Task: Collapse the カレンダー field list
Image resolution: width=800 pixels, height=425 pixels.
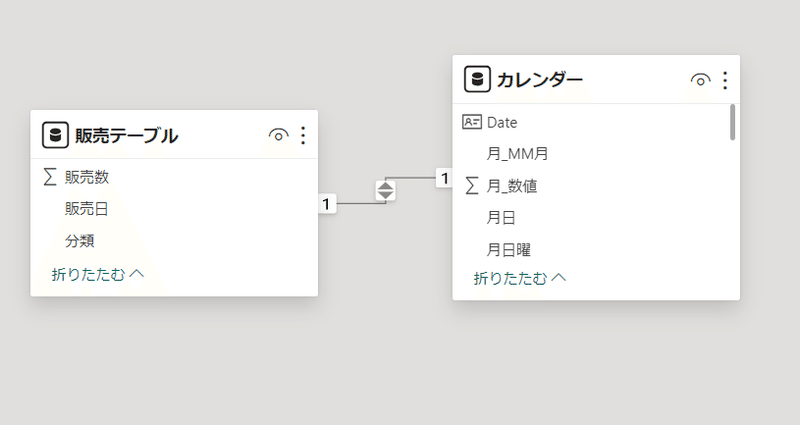Action: [x=520, y=278]
